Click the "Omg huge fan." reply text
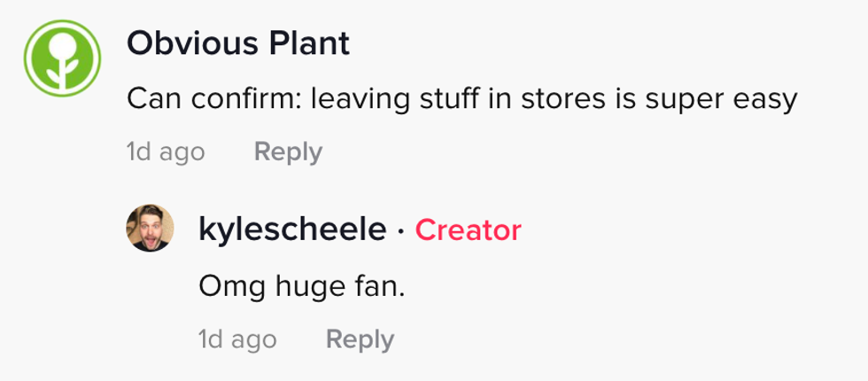 coord(301,286)
